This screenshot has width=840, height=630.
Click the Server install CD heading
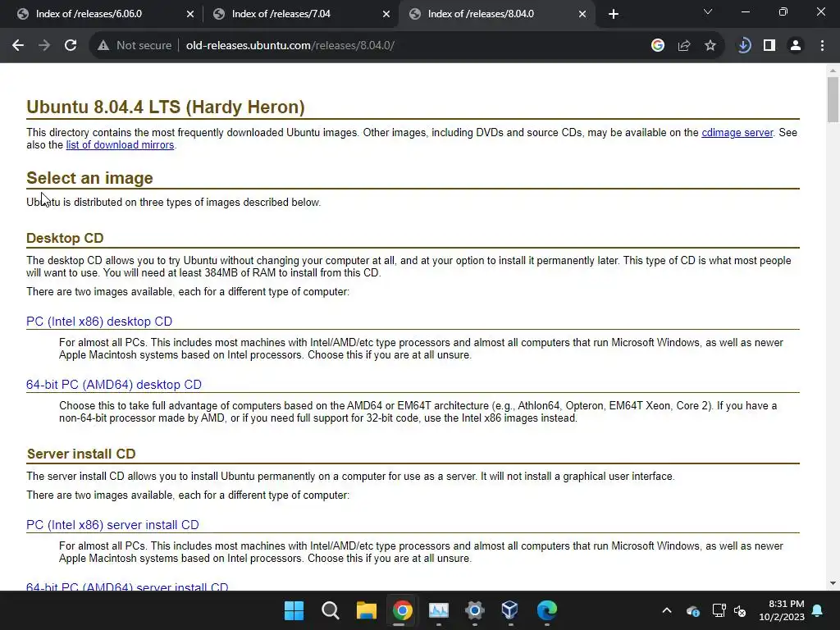point(81,454)
